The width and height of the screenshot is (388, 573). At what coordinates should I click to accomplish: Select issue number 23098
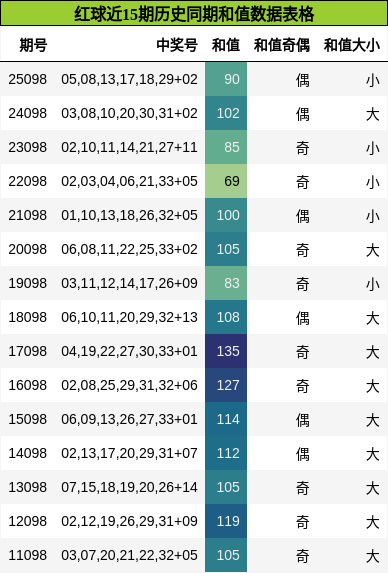(x=28, y=147)
